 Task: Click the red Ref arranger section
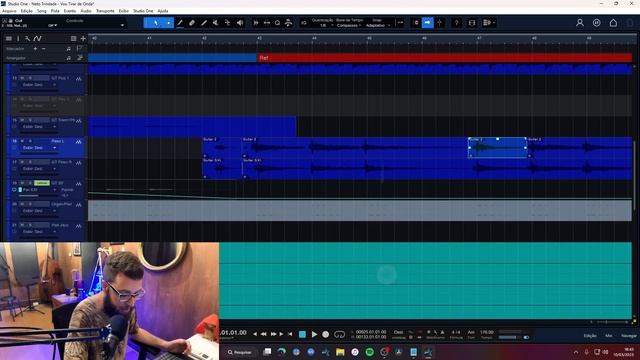[444, 58]
